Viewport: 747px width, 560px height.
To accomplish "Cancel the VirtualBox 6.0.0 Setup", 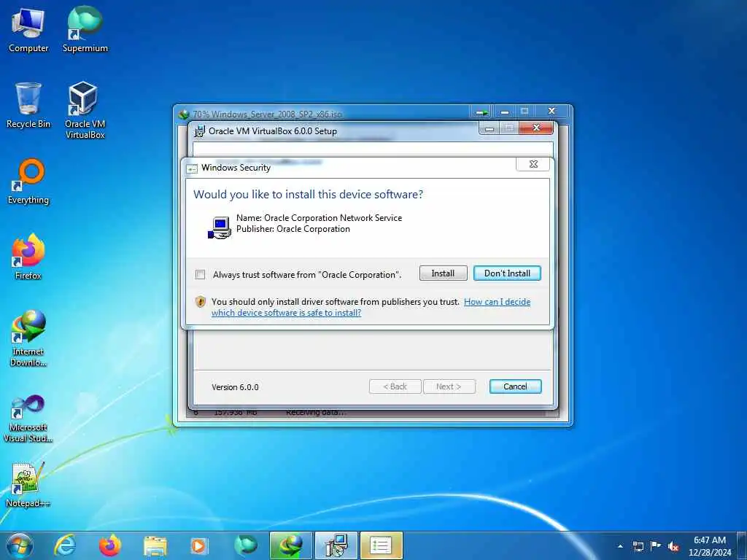I will point(515,386).
